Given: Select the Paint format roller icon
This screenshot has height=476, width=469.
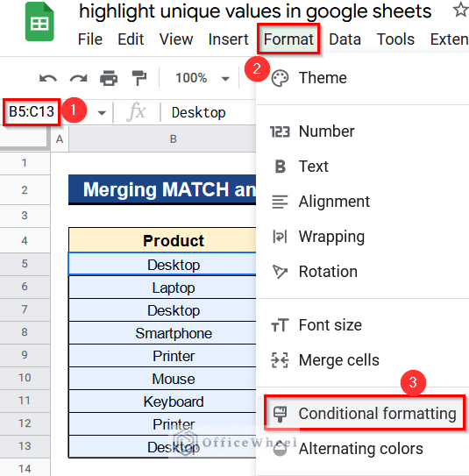Looking at the screenshot, I should (x=139, y=78).
